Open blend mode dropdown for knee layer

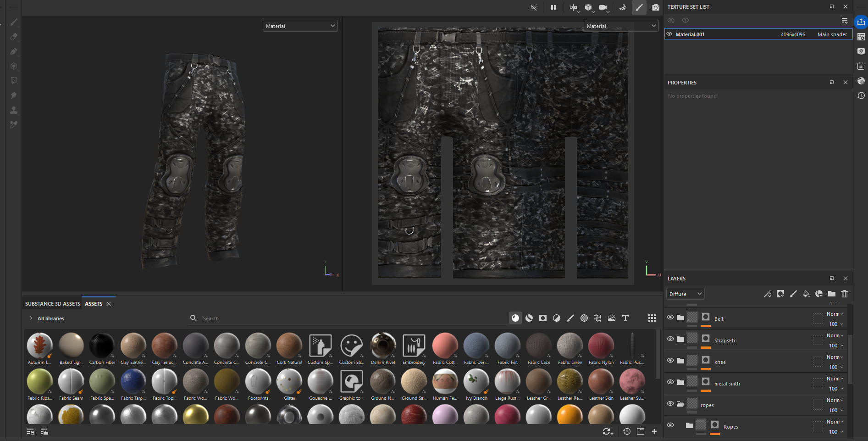(835, 357)
